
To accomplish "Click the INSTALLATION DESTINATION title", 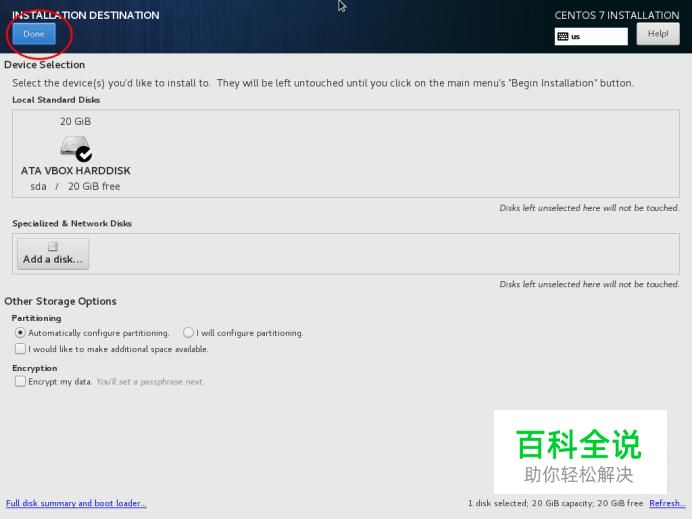I will click(86, 15).
